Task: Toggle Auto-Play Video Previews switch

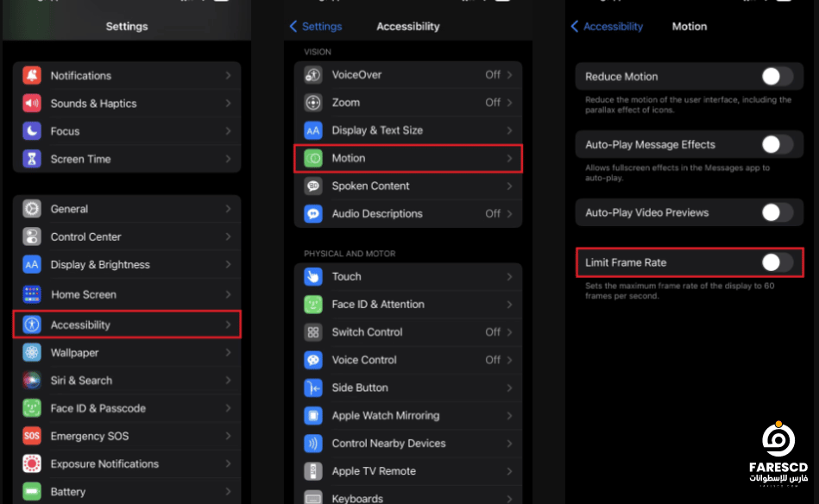Action: (x=777, y=212)
